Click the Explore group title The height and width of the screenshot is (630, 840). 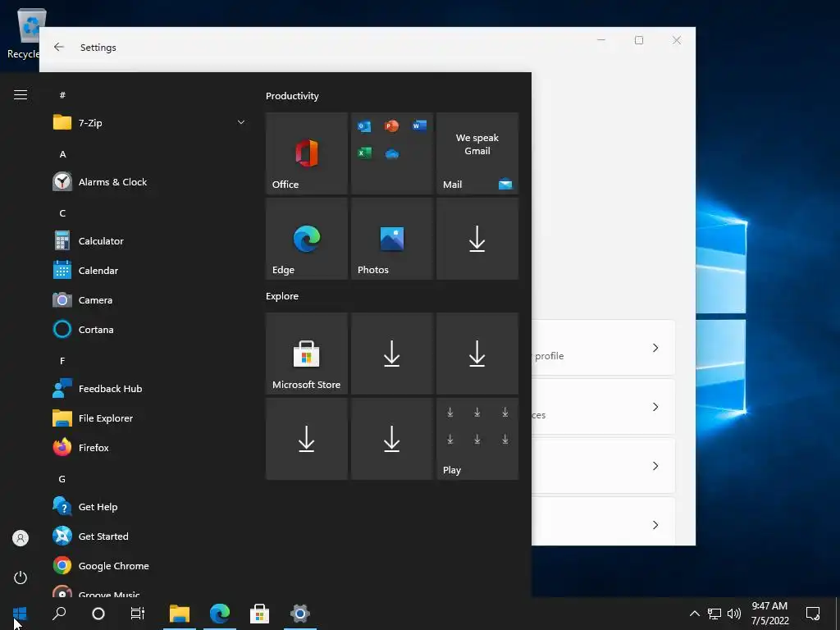click(x=282, y=296)
